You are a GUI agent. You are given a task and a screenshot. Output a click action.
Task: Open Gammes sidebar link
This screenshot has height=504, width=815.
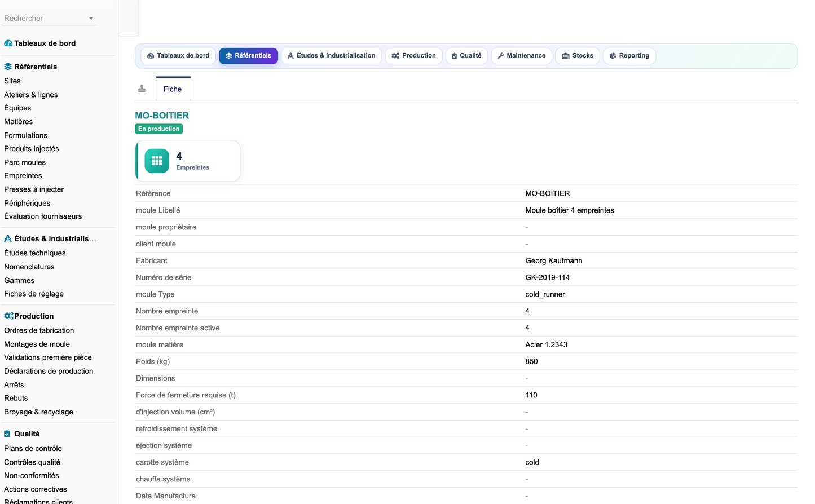pyautogui.click(x=19, y=280)
